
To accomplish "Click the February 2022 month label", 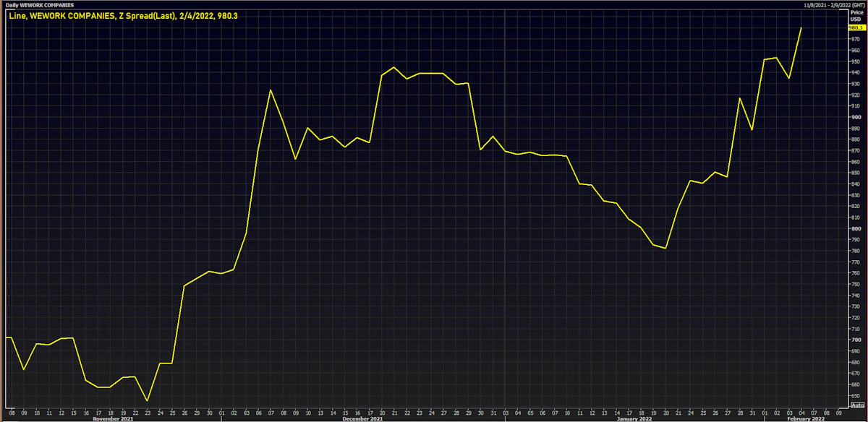I will 804,418.
